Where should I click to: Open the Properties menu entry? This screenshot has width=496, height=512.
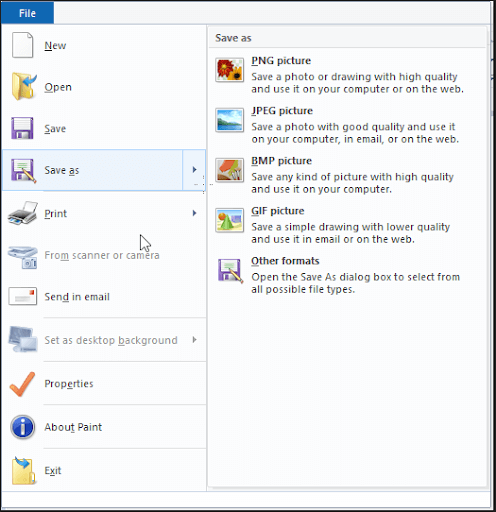point(104,384)
